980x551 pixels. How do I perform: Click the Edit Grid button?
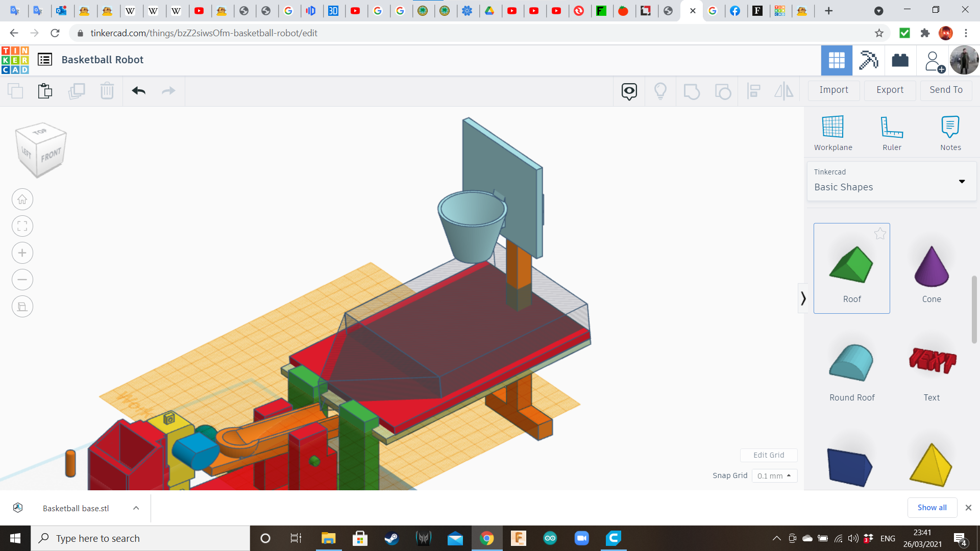coord(769,455)
